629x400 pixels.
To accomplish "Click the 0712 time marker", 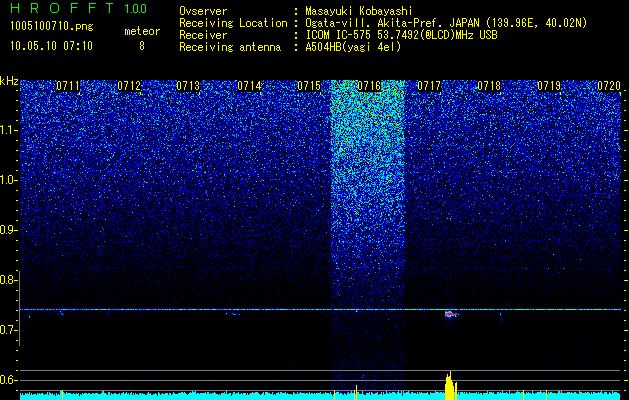I will [x=129, y=86].
